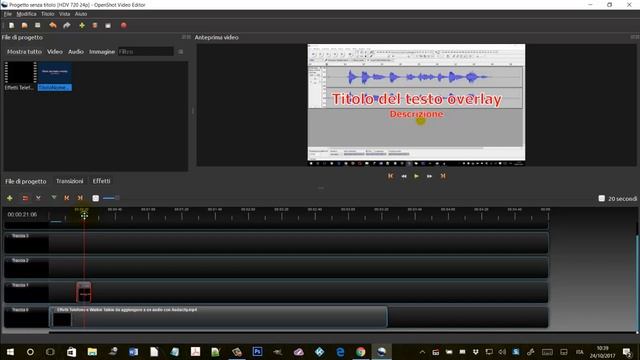
Task: Click the clear filter icon beside Filtro
Action: (x=180, y=52)
